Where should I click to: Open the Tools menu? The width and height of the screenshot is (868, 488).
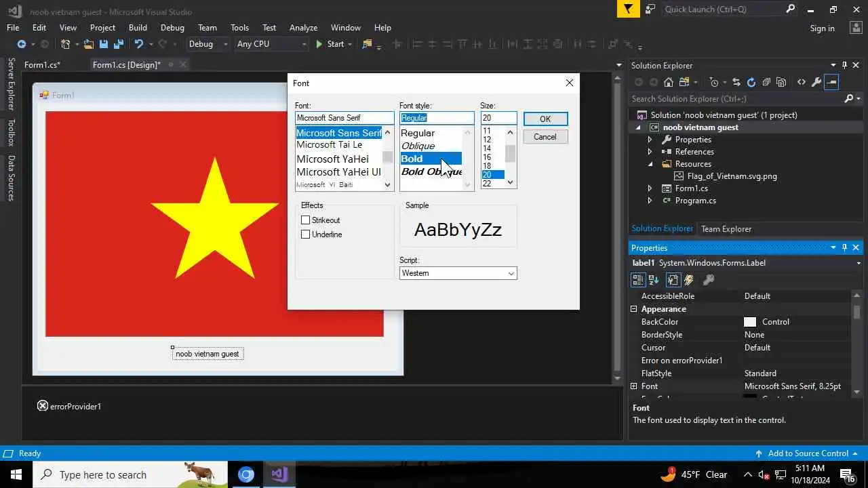[x=239, y=28]
